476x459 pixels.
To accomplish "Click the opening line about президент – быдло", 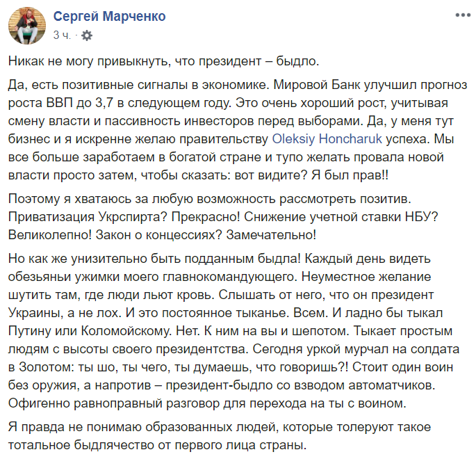I will [x=164, y=61].
